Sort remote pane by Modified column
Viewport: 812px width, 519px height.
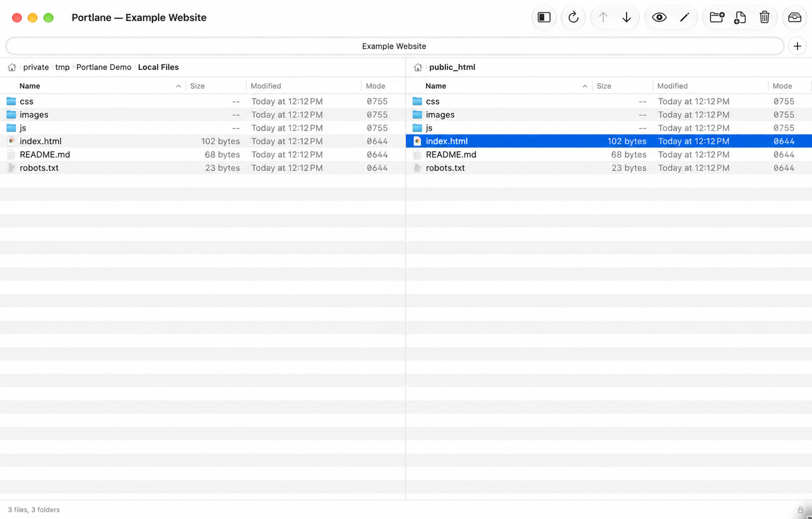point(711,86)
